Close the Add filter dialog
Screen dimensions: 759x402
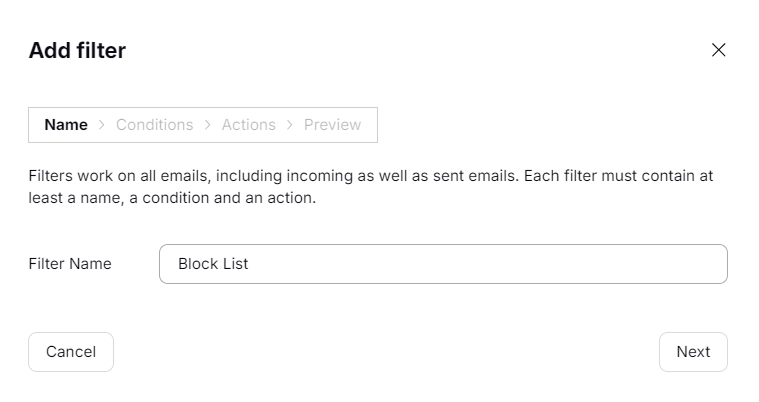718,50
